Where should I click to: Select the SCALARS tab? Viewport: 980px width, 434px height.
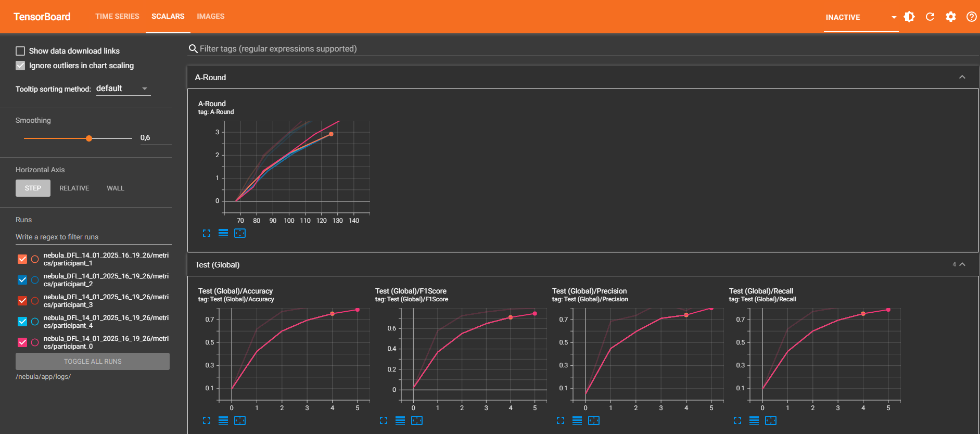(168, 17)
